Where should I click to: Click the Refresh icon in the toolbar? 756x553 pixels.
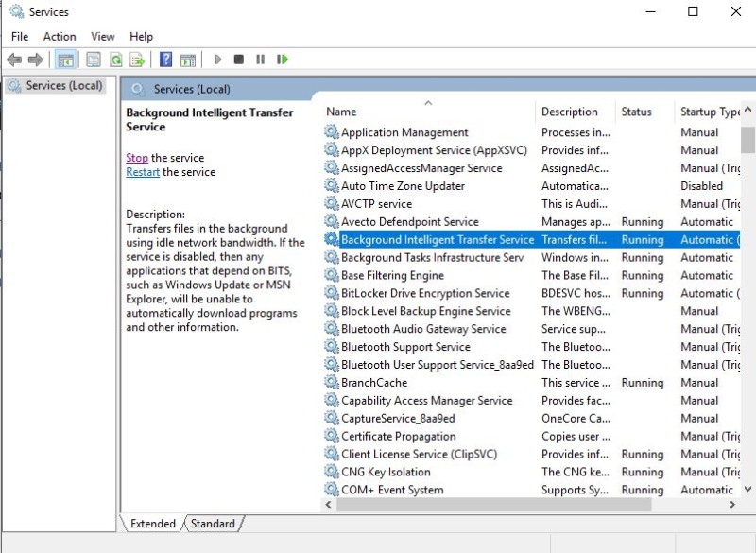click(x=115, y=60)
